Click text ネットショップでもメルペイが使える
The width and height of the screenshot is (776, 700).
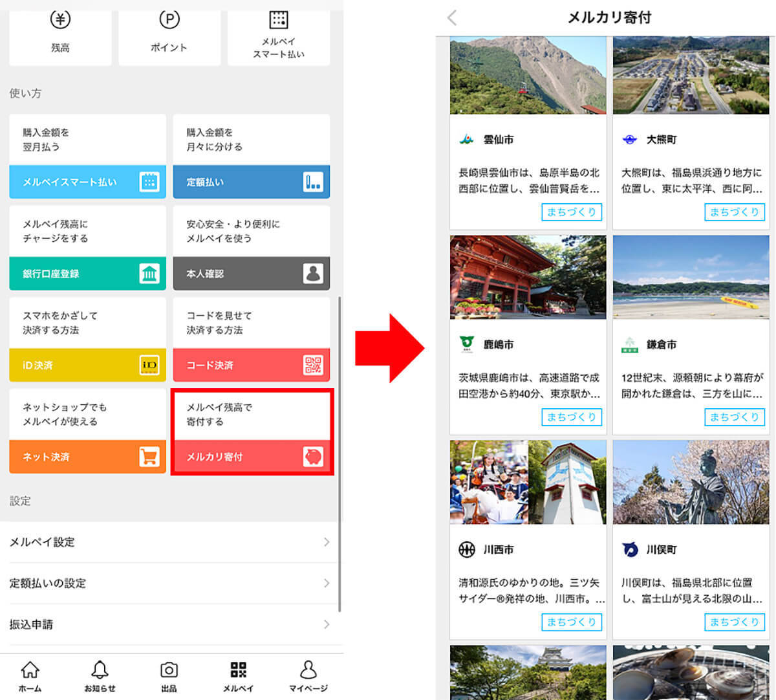pyautogui.click(x=65, y=414)
